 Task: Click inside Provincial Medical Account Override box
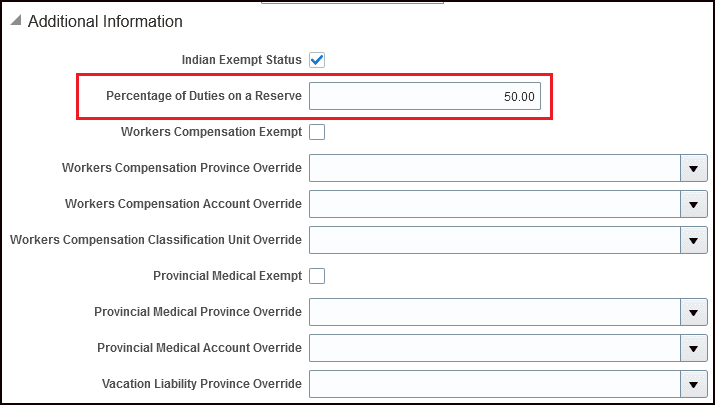click(x=494, y=348)
